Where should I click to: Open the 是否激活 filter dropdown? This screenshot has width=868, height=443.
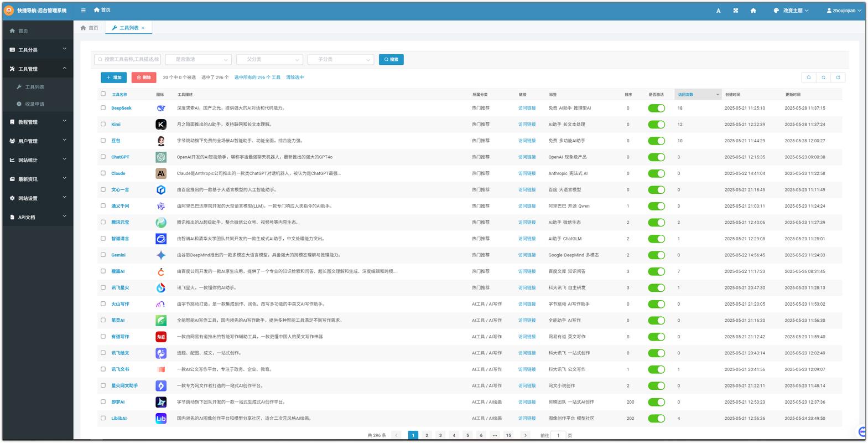click(x=198, y=59)
